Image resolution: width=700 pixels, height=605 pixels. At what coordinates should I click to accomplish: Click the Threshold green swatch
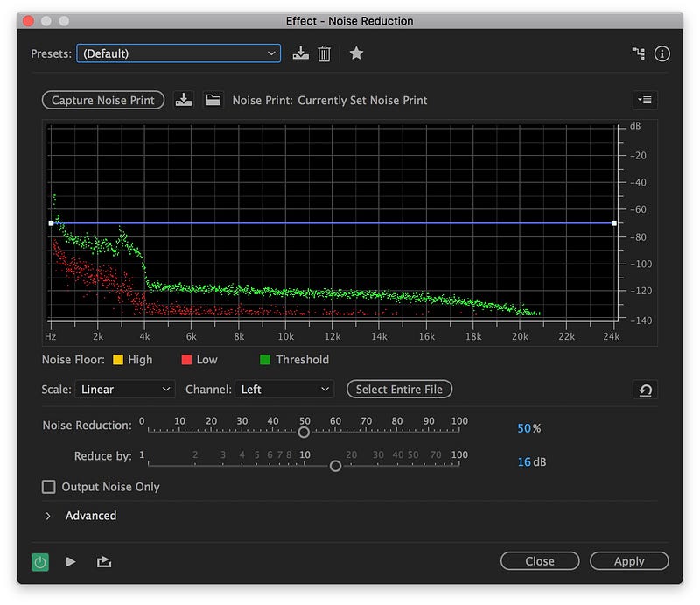[x=265, y=360]
